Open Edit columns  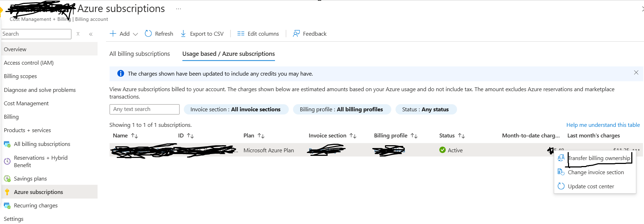[x=258, y=34]
